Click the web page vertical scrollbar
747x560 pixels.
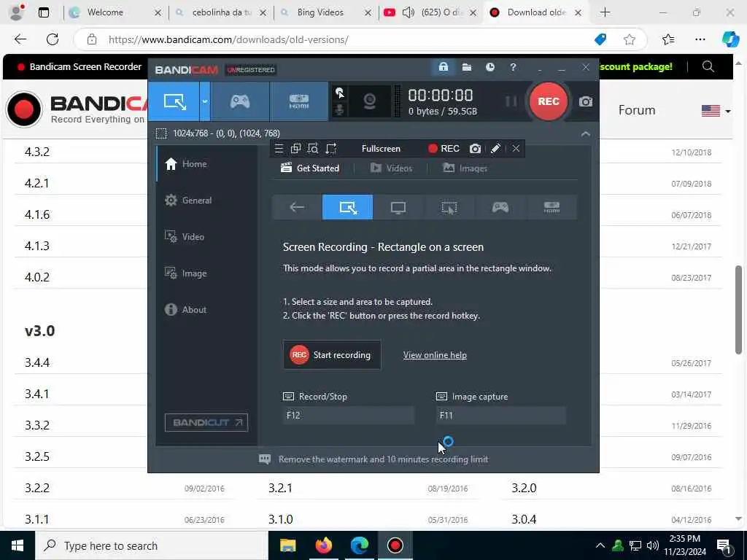pyautogui.click(x=738, y=309)
